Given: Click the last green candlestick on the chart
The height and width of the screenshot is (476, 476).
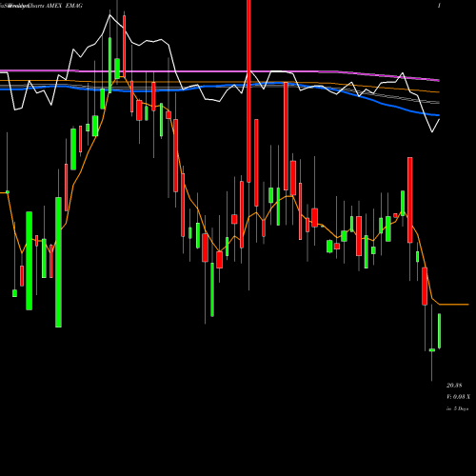Looking at the screenshot, I should [440, 331].
